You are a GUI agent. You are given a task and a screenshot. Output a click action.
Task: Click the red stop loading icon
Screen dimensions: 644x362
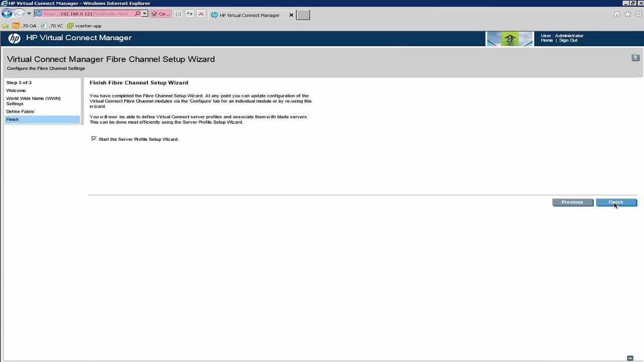click(x=201, y=14)
